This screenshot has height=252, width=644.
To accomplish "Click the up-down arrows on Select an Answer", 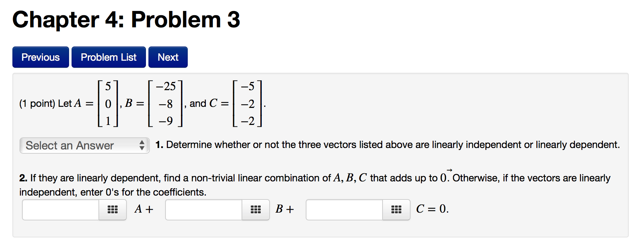I will [x=142, y=145].
